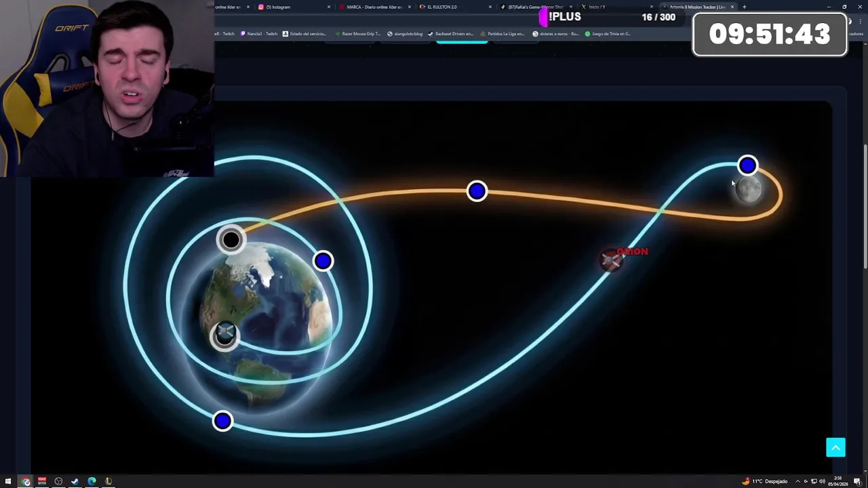Open the Partidos La Liga bookmark
Screen dimensions: 868x488
click(502, 33)
